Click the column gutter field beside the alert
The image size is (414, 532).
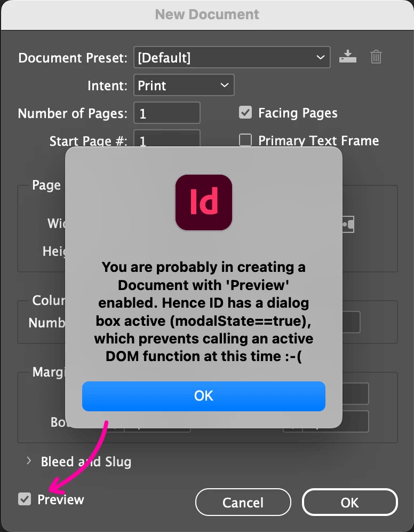tap(351, 323)
